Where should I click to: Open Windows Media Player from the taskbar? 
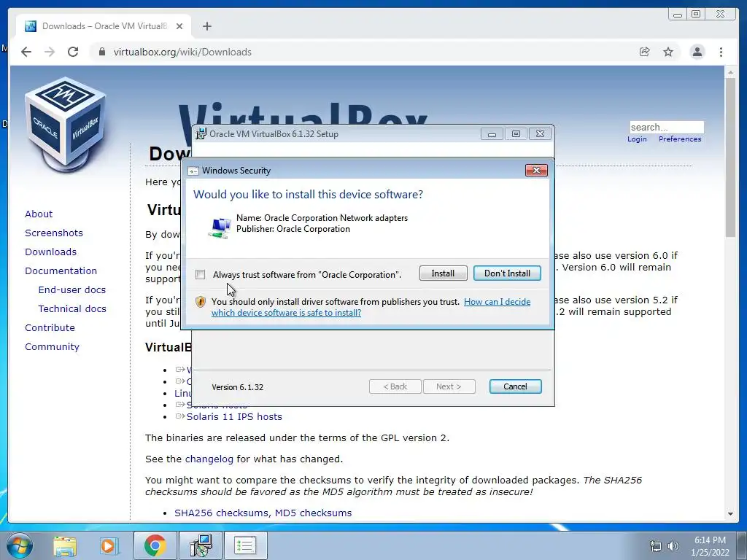(108, 545)
